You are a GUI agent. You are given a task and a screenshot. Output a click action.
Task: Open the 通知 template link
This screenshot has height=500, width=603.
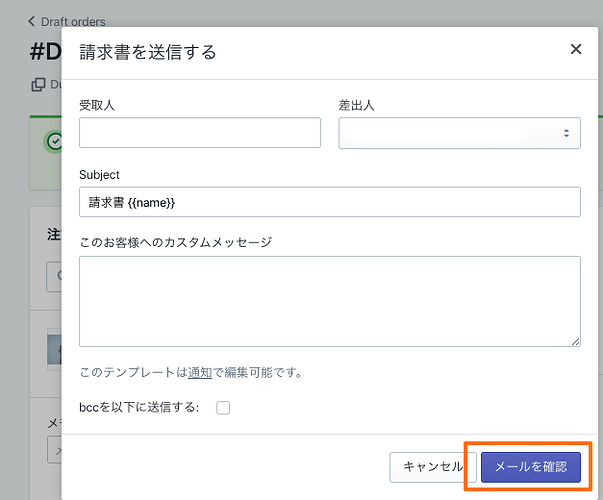[200, 373]
